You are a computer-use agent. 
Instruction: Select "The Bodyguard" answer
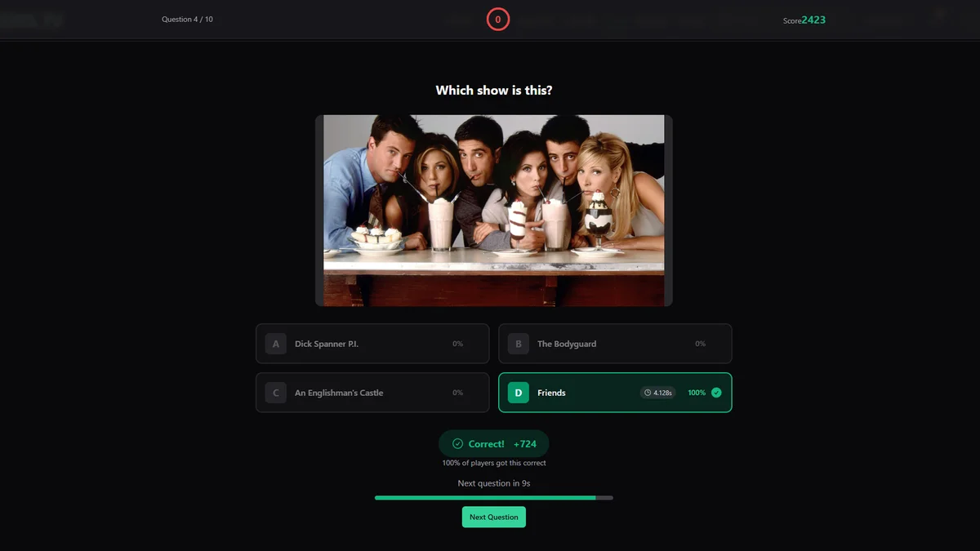point(615,344)
